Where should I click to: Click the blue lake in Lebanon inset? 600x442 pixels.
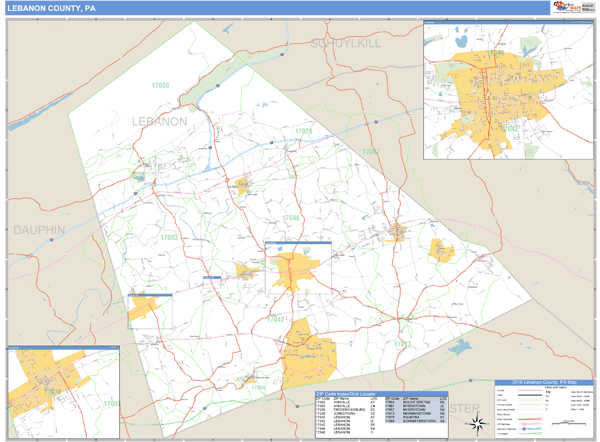461,40
